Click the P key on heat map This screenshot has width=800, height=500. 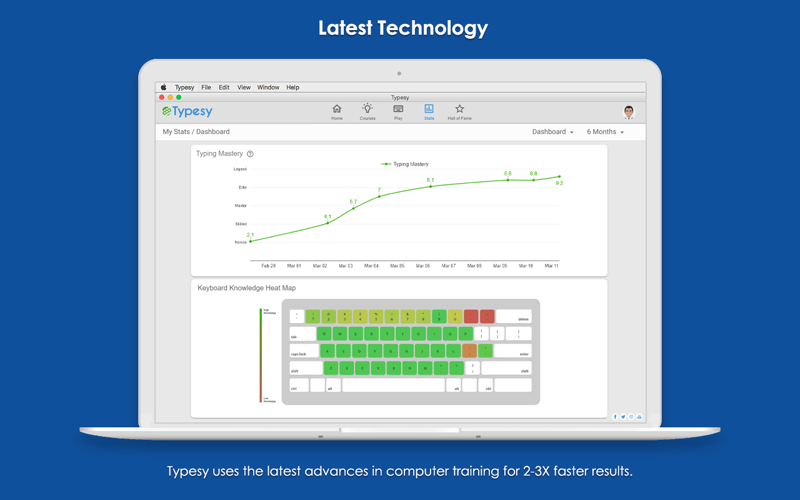[465, 334]
